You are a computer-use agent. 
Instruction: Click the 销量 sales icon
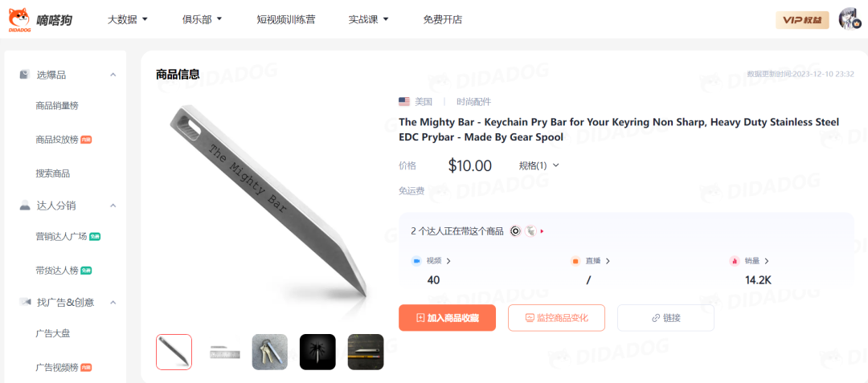pos(735,261)
